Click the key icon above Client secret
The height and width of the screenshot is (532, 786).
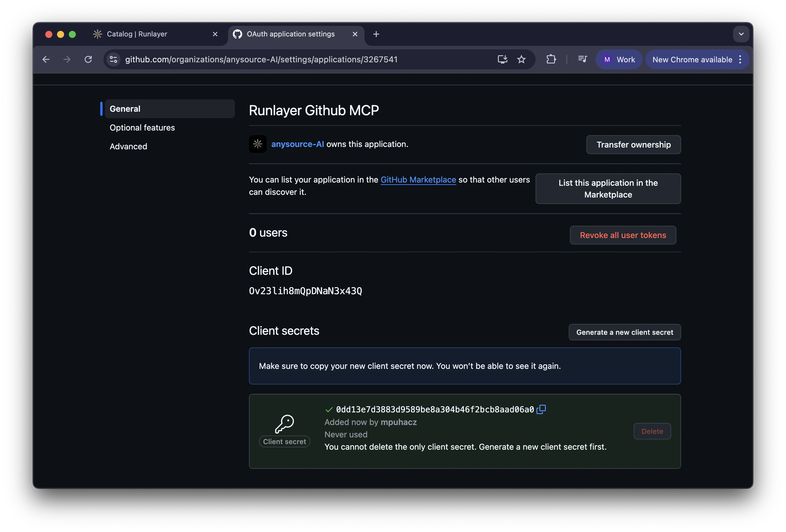point(285,424)
